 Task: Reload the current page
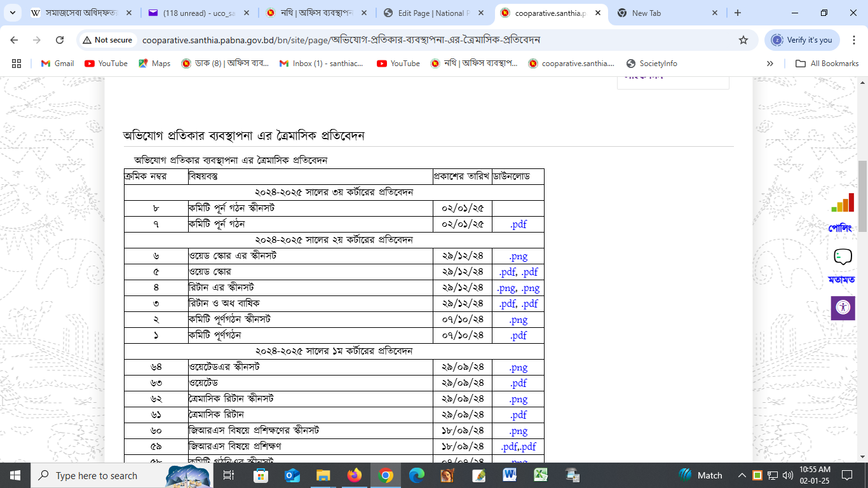point(60,40)
